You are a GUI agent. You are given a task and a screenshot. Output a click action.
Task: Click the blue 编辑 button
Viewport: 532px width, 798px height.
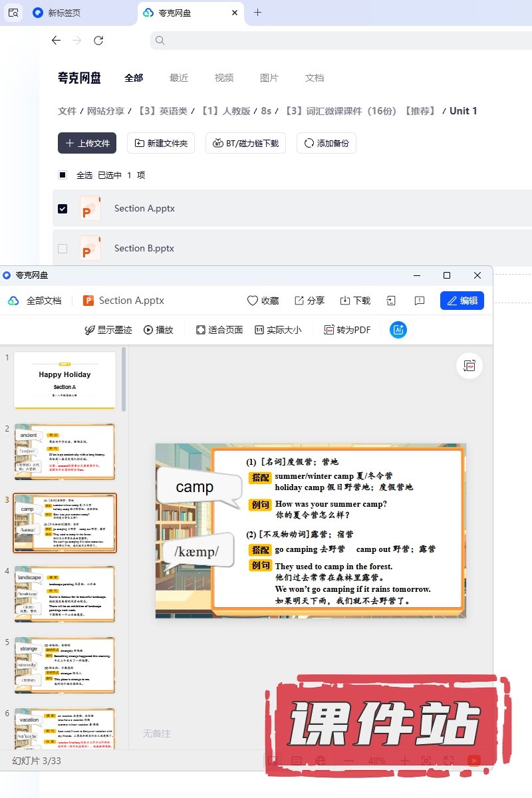coord(462,301)
